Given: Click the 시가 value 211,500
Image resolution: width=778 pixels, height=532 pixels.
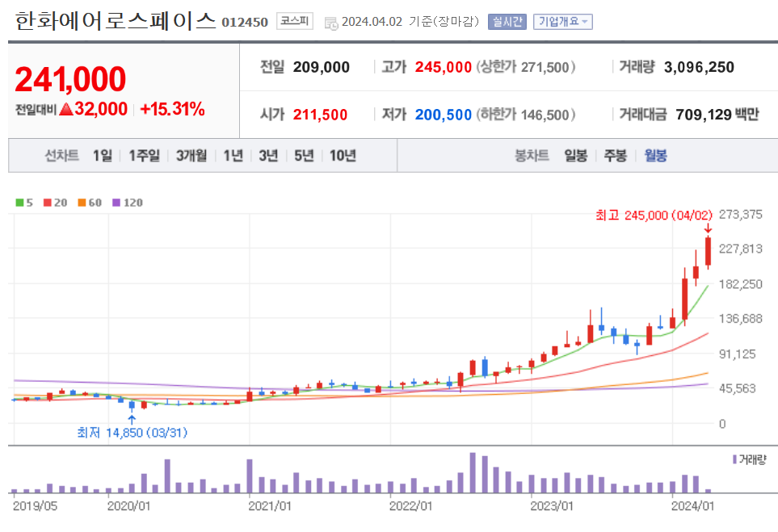Looking at the screenshot, I should [320, 115].
